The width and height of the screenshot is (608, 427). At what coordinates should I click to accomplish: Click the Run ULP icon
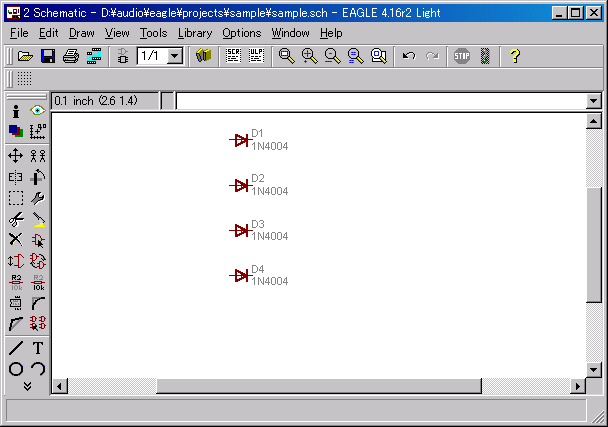[256, 56]
